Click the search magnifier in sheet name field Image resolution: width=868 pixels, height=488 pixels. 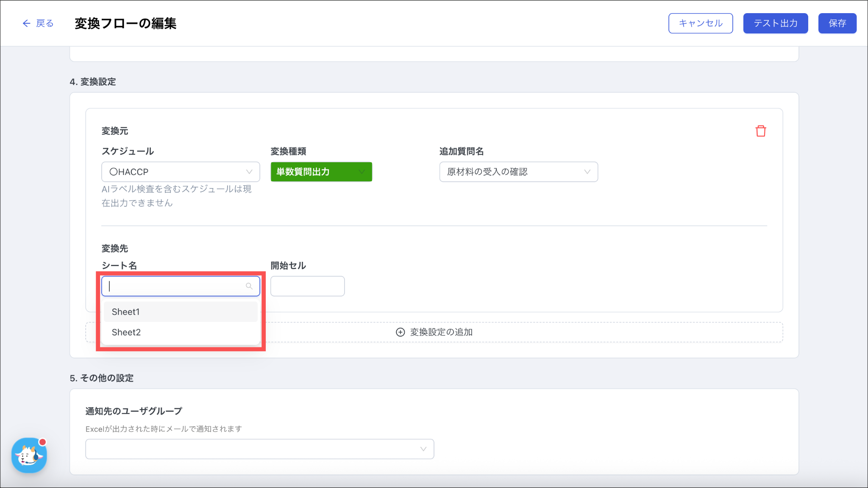249,286
